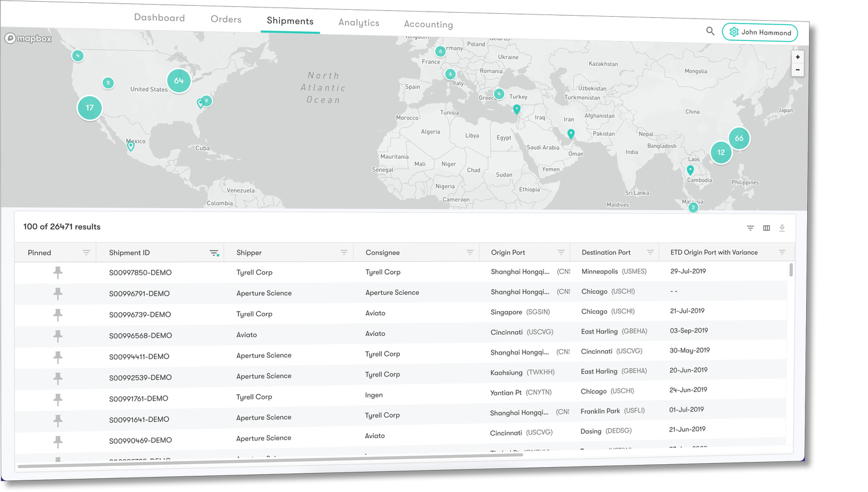The height and width of the screenshot is (492, 868).
Task: Select the map cluster showing 64 shipments
Action: 179,81
